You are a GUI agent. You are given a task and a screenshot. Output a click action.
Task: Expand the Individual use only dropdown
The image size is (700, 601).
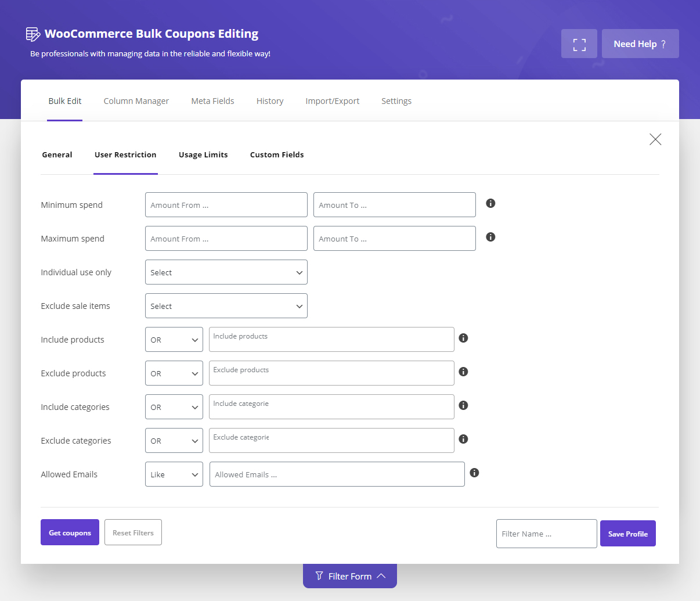226,272
